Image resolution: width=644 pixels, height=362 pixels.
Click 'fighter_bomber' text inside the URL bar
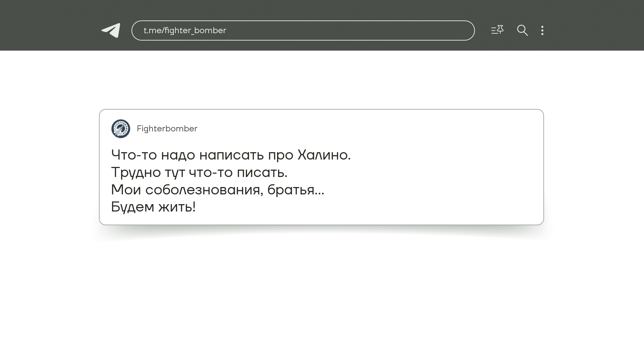(195, 31)
